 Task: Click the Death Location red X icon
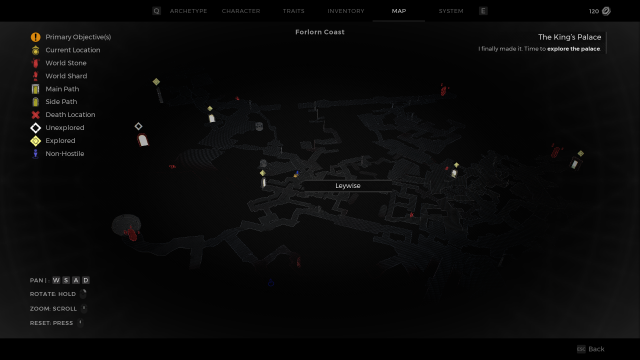pyautogui.click(x=36, y=115)
